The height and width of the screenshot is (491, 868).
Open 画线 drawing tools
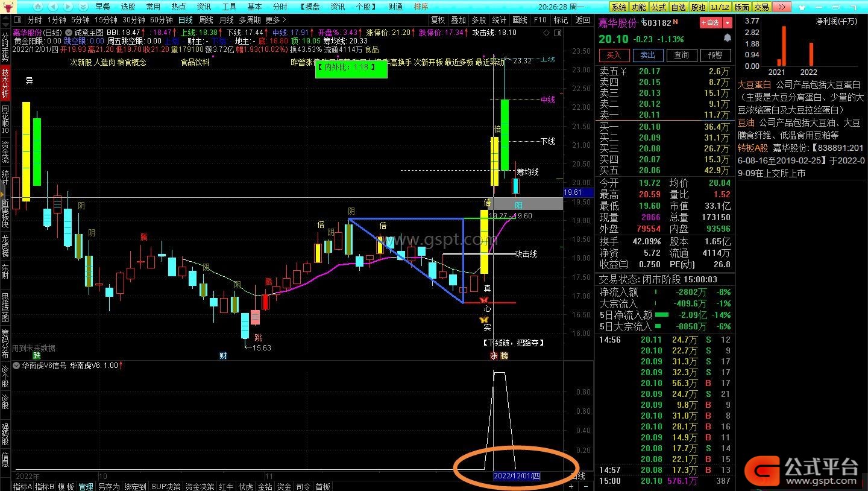coord(520,20)
